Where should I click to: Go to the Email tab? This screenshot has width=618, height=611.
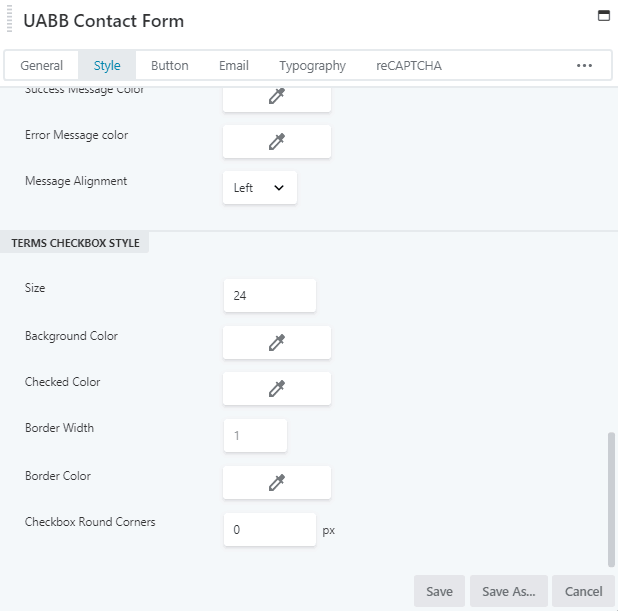(x=234, y=66)
